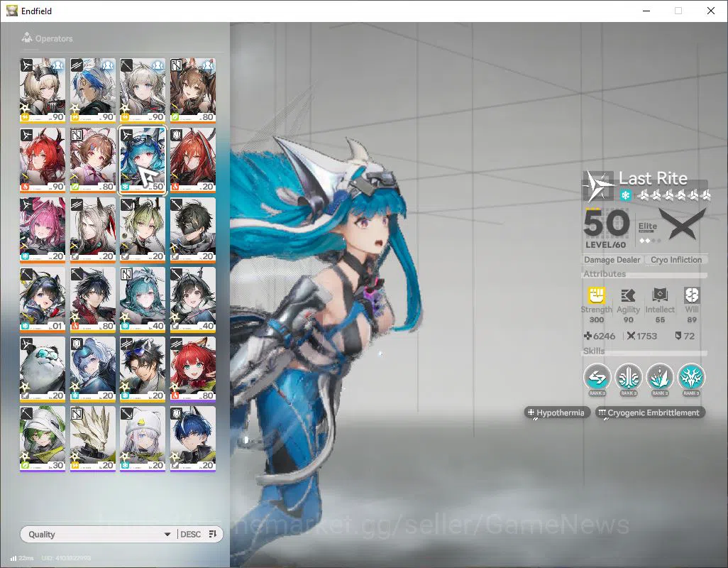This screenshot has width=728, height=568.
Task: Select the green-haired hooded operator card level 30
Action: 43,439
